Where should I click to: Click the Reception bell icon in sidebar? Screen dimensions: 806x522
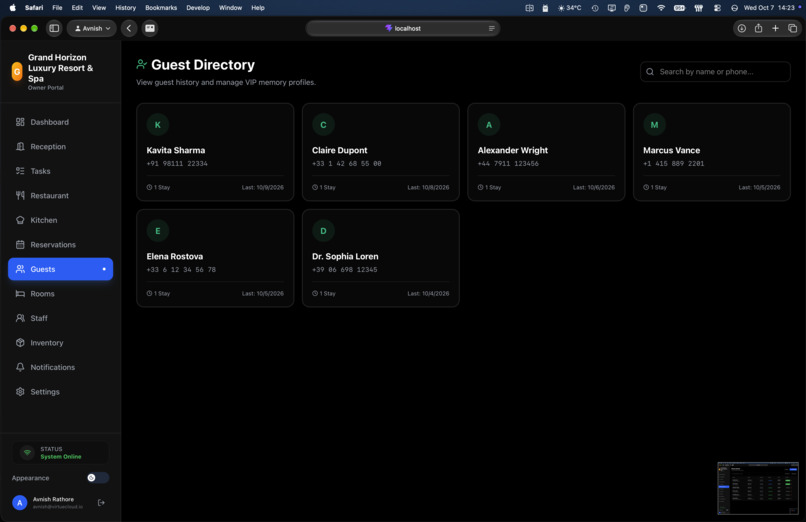click(20, 146)
